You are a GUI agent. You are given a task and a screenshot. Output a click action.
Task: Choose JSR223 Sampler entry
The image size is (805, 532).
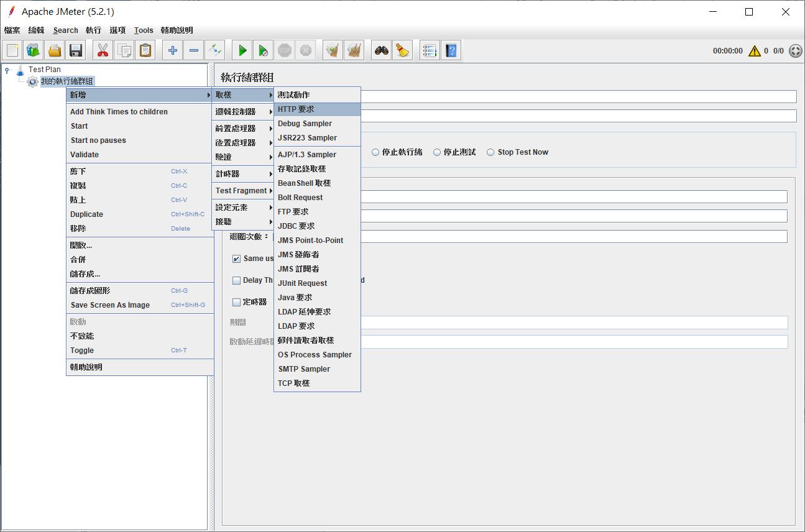coord(317,138)
